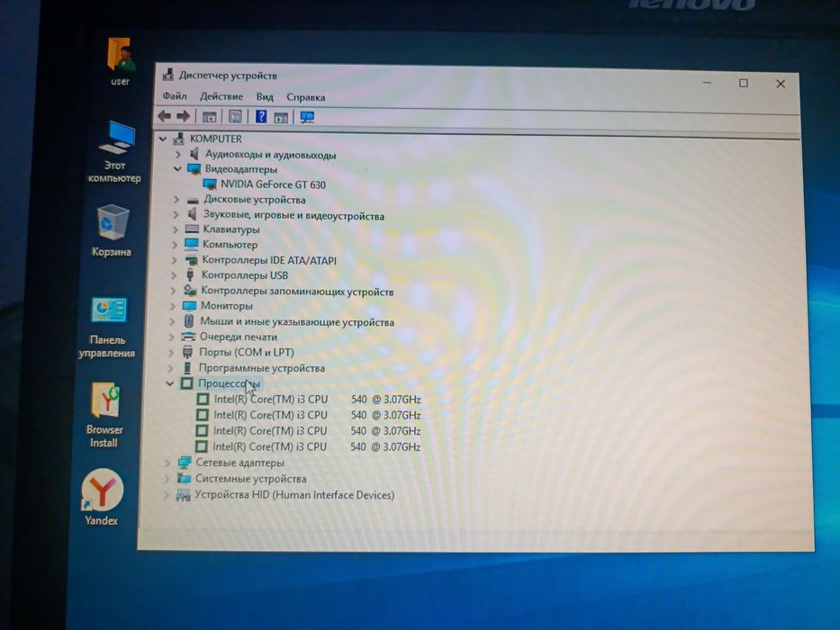This screenshot has height=630, width=840.
Task: Scan for hardware changes monitor icon
Action: pos(307,117)
